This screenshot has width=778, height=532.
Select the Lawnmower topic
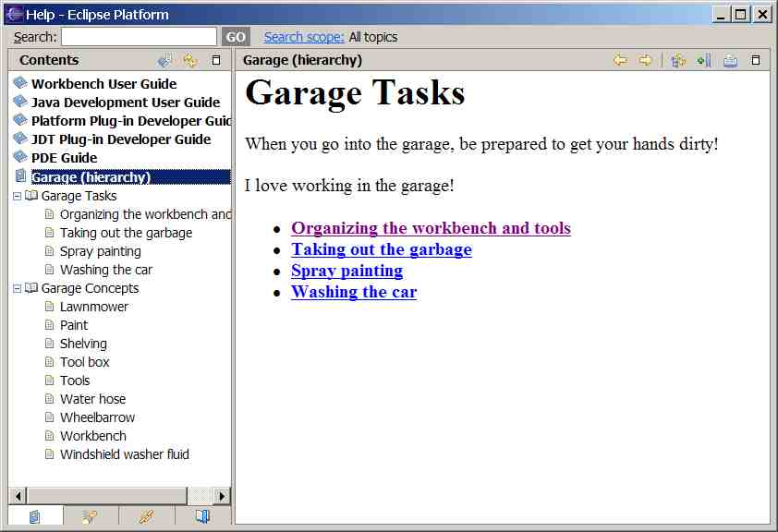(x=93, y=307)
